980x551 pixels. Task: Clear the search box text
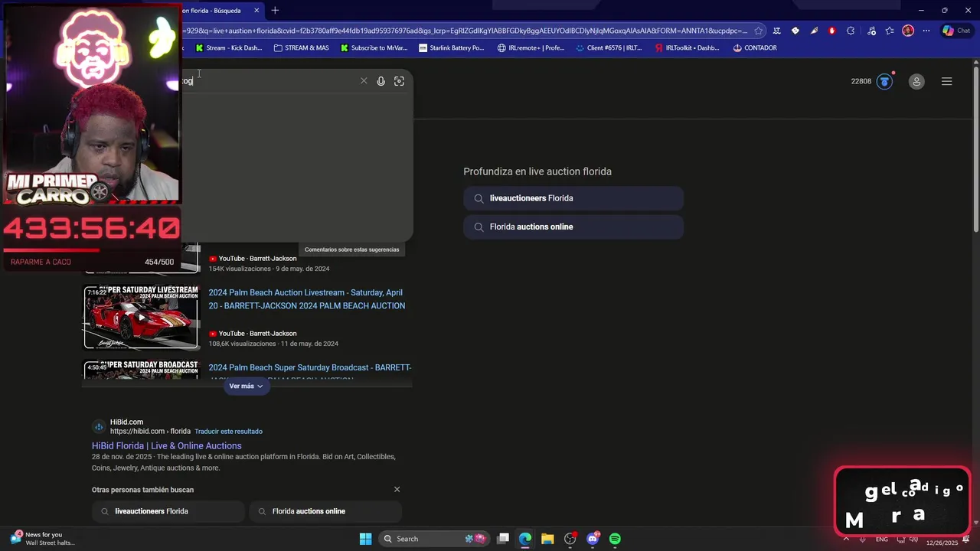364,81
